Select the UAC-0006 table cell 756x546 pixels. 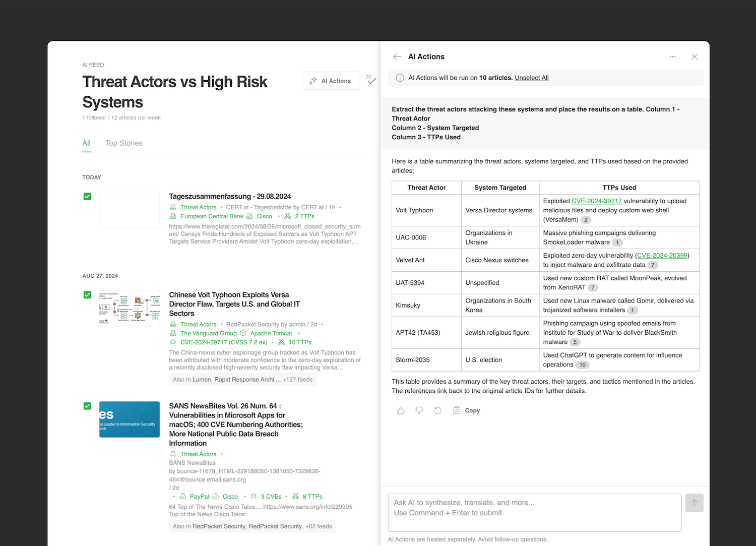(x=426, y=237)
